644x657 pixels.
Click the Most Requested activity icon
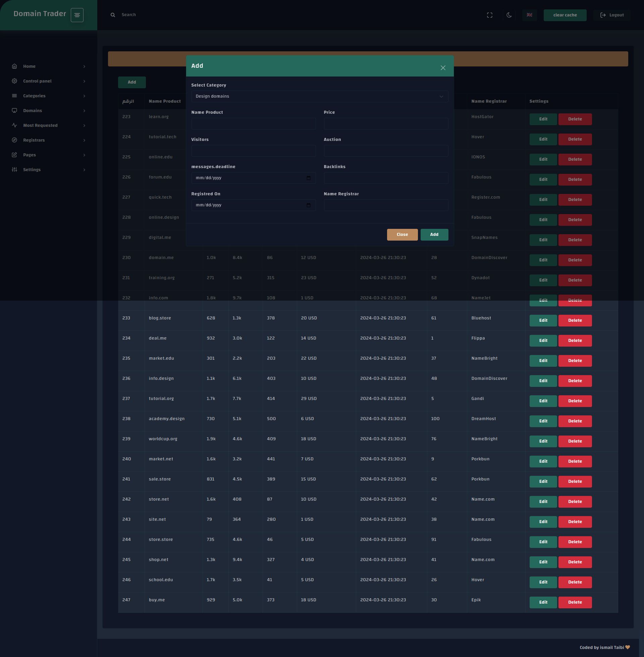click(x=14, y=125)
